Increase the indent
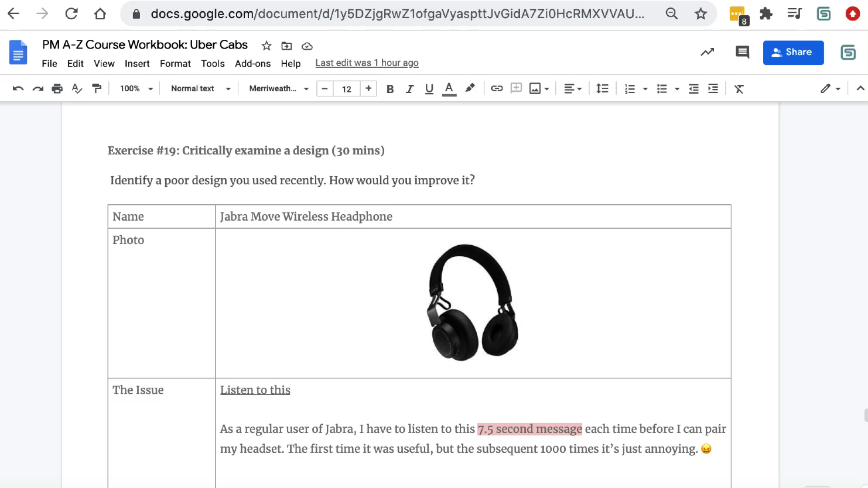Image resolution: width=868 pixels, height=488 pixels. click(713, 88)
